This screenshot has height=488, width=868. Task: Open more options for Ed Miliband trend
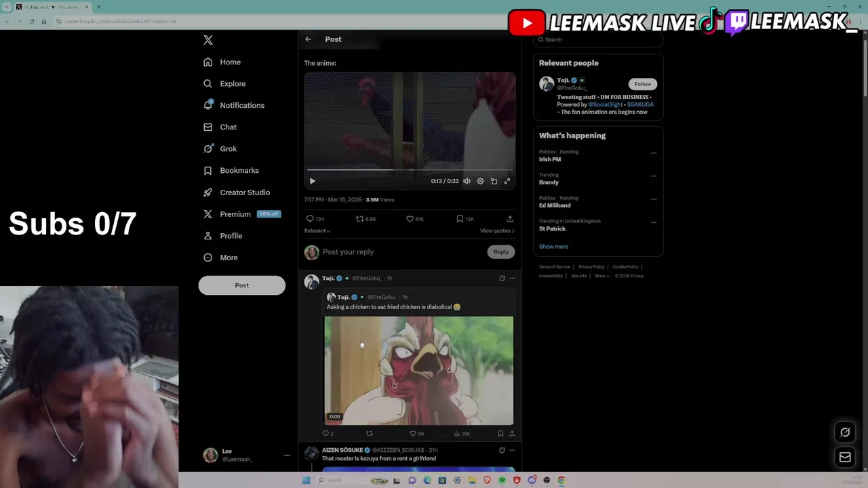point(654,199)
